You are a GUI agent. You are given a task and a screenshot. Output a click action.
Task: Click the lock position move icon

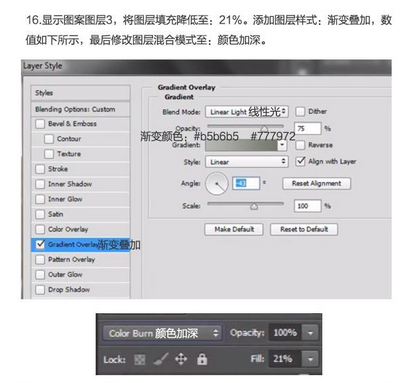coord(181,359)
